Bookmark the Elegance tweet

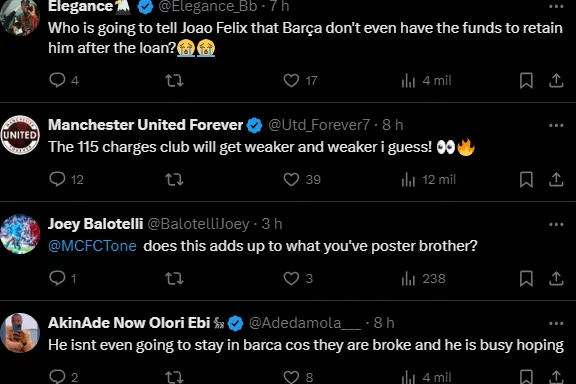(526, 80)
